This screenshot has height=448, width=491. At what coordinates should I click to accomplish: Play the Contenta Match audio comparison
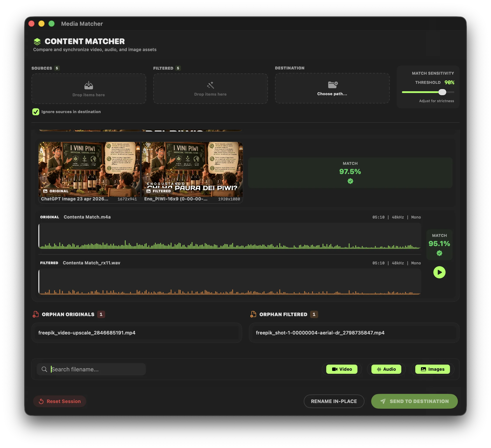pyautogui.click(x=439, y=272)
